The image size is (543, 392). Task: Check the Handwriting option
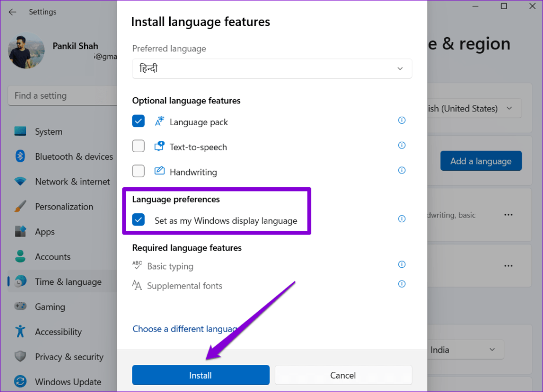pos(138,171)
